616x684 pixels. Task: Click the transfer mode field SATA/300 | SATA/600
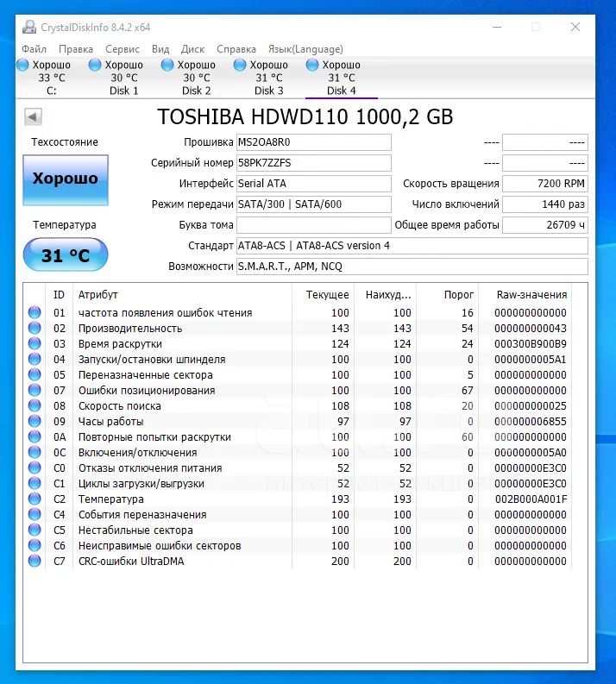pyautogui.click(x=314, y=204)
